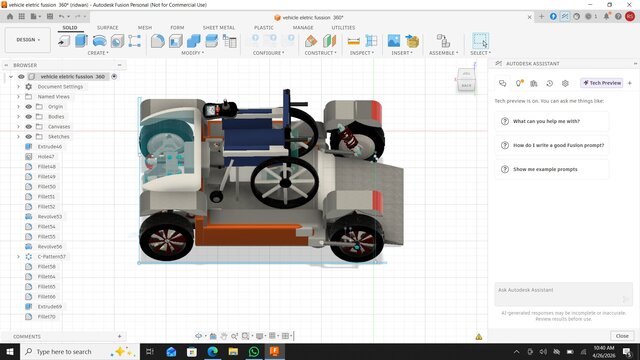Viewport: 640px width, 360px height.
Task: Click the Assistant lightbulb tips icon
Action: coord(518,83)
